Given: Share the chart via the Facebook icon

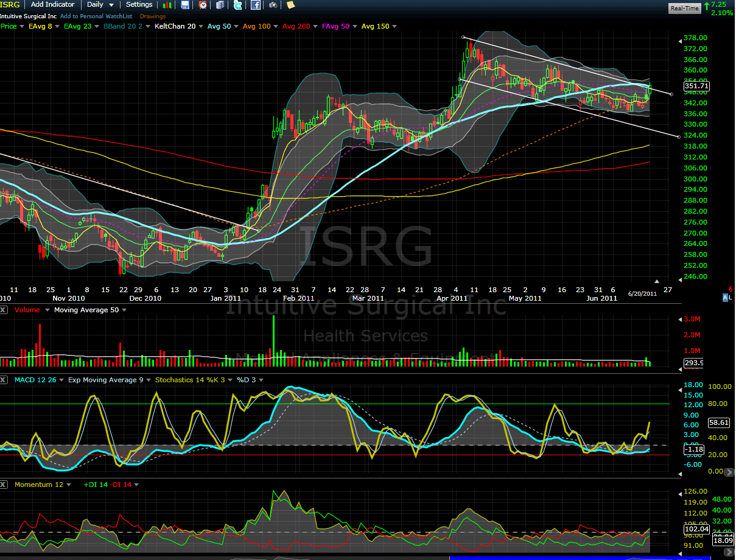Looking at the screenshot, I should (x=256, y=5).
